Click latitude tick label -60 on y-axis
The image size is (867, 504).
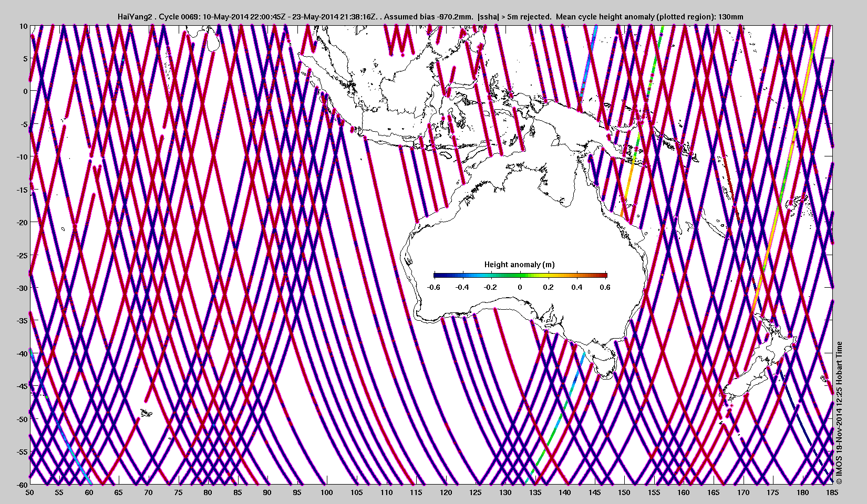[x=20, y=484]
